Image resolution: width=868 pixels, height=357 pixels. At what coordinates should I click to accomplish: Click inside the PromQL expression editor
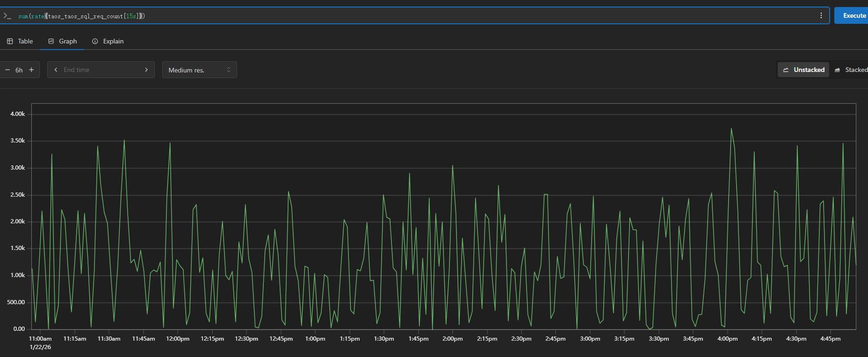421,16
